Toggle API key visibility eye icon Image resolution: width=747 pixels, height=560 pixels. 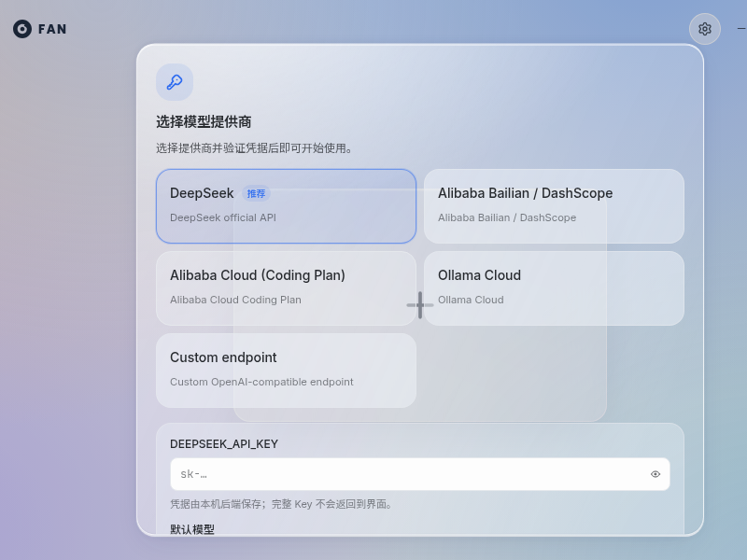(655, 474)
